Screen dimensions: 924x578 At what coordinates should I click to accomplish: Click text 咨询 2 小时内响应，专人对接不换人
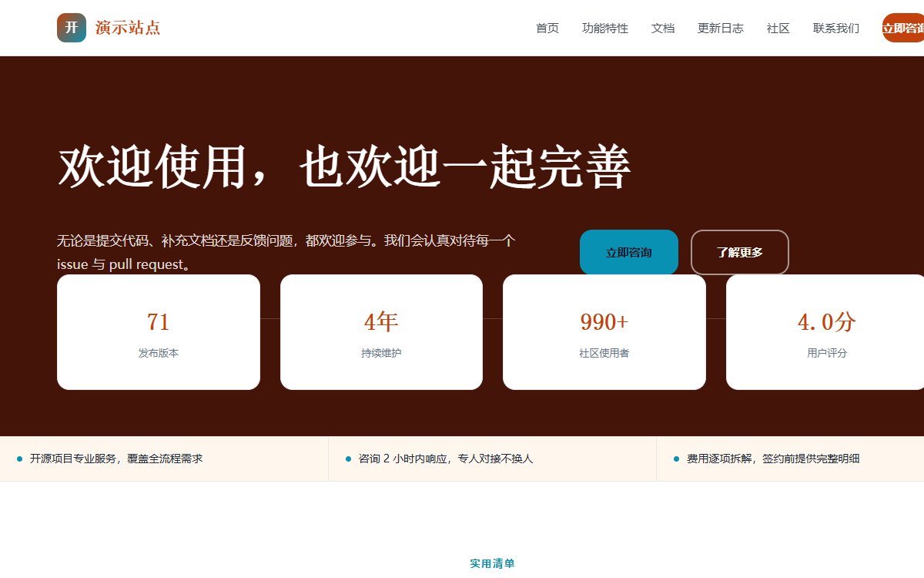point(446,459)
